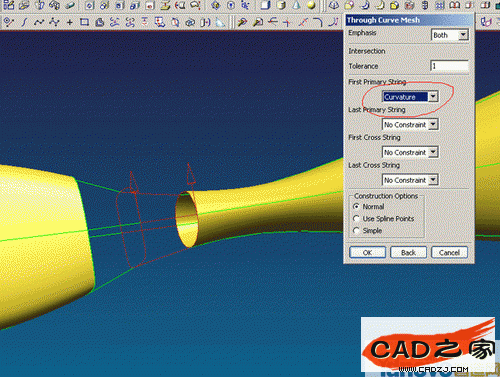This screenshot has height=377, width=500.
Task: Select the Block primitive icon
Action: pos(265,5)
